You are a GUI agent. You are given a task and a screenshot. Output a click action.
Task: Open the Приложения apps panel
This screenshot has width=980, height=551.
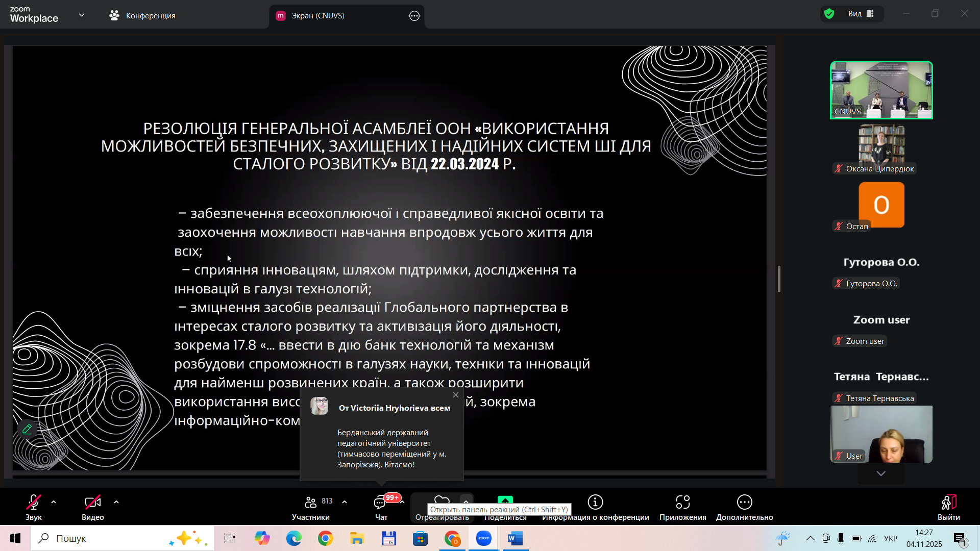click(x=682, y=508)
